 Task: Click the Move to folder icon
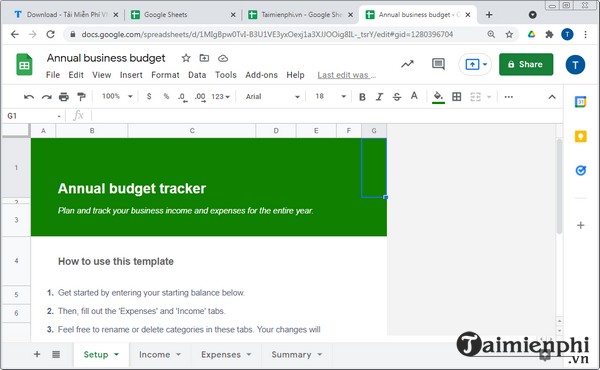204,58
